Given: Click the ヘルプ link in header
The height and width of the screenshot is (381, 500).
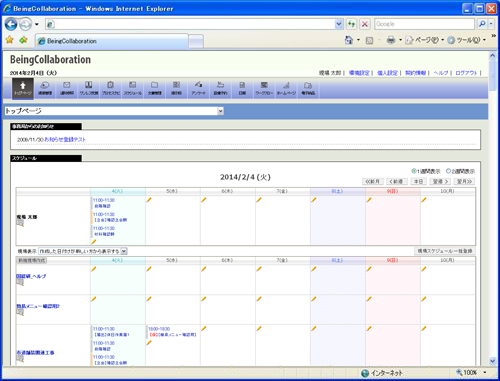Looking at the screenshot, I should 441,73.
